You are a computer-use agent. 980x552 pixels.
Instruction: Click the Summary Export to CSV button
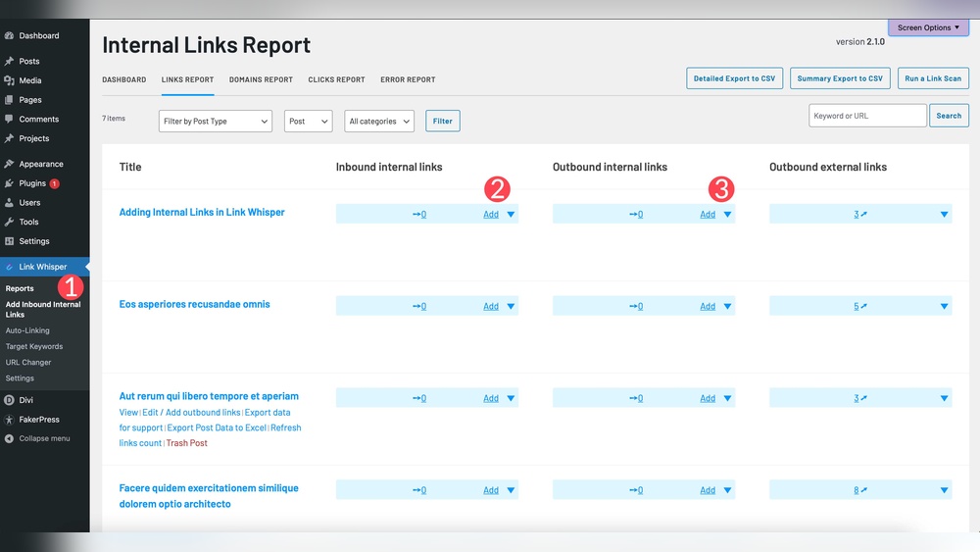[x=840, y=78]
